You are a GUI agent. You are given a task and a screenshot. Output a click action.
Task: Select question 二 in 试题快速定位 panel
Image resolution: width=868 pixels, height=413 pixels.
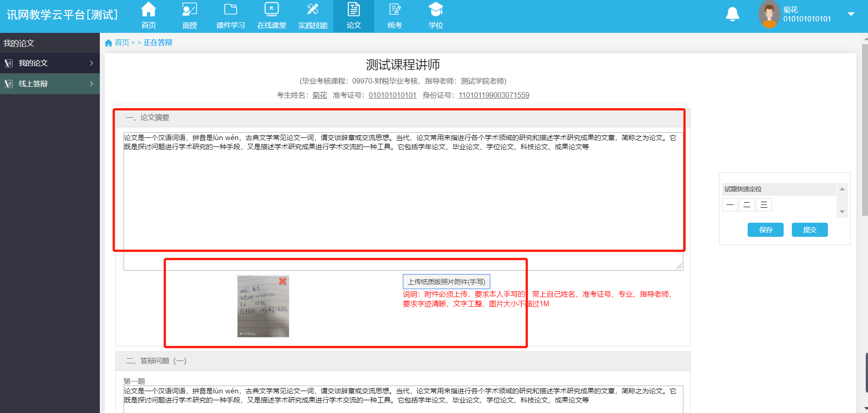[747, 204]
